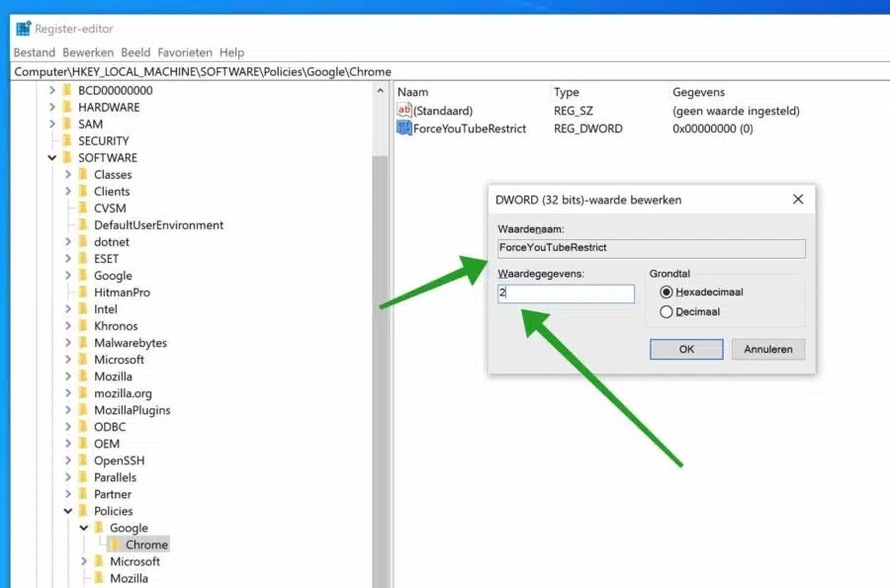Select the Decimaal radio button
890x588 pixels.
coord(667,312)
